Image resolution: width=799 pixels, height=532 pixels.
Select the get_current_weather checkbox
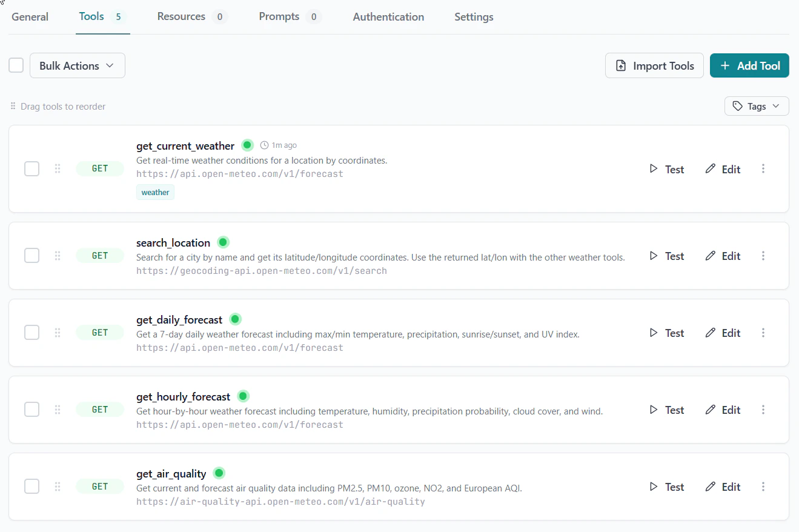pos(32,169)
